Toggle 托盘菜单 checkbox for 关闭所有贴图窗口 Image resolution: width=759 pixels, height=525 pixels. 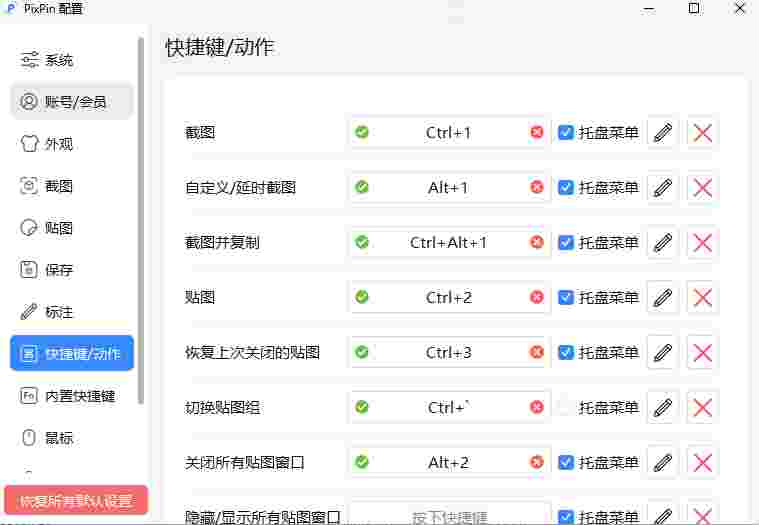pos(566,462)
